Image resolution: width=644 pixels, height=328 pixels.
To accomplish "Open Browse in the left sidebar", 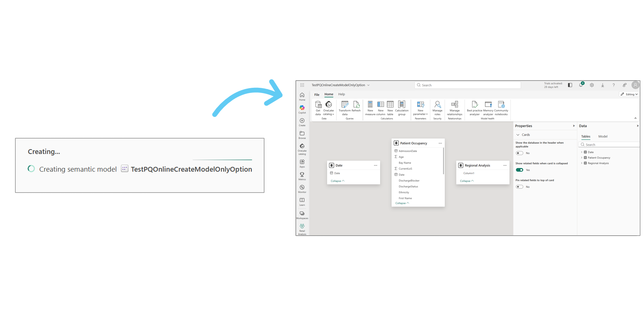I will pos(302,135).
